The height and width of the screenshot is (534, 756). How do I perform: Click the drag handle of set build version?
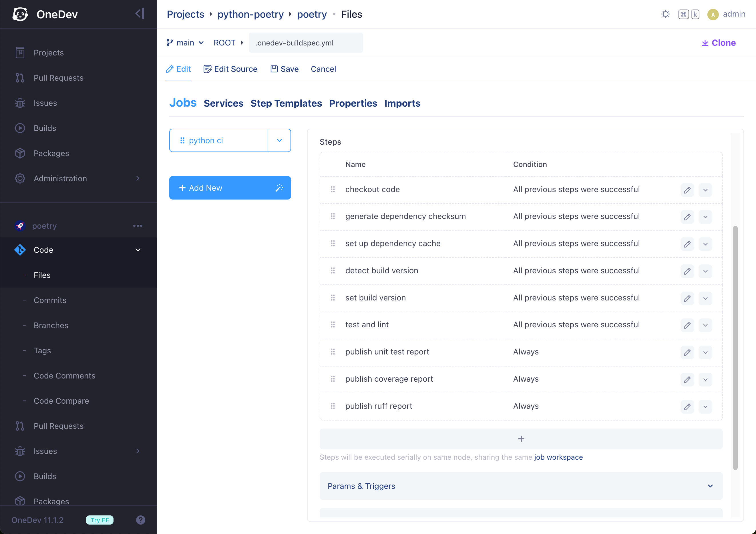point(333,298)
